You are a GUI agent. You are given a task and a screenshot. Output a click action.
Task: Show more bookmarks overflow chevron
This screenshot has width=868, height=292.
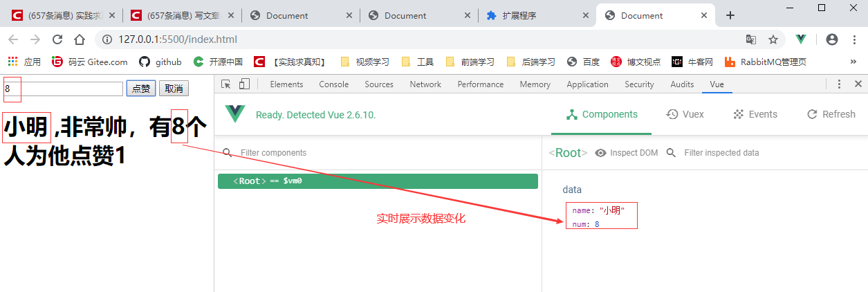pos(853,62)
